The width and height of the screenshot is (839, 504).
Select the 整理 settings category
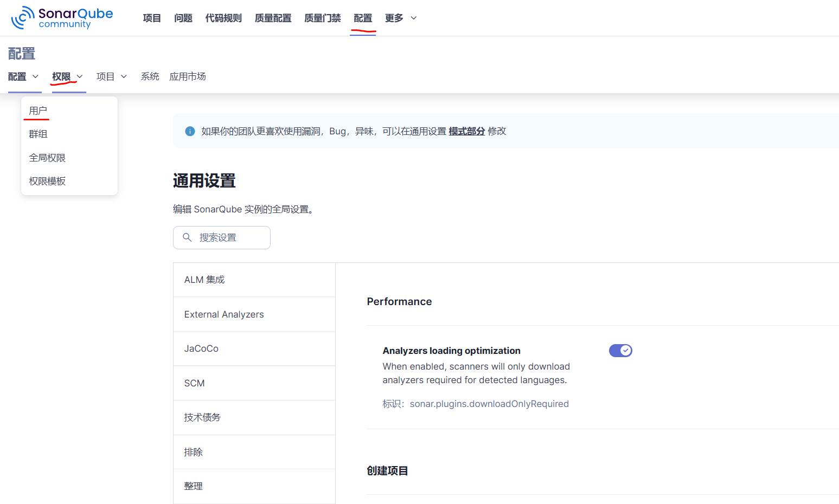click(x=254, y=486)
